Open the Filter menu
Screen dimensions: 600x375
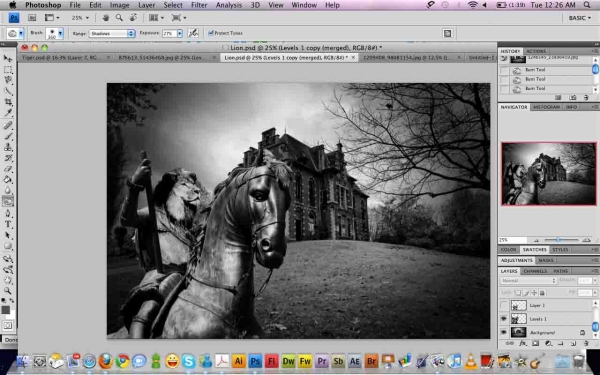pyautogui.click(x=199, y=5)
